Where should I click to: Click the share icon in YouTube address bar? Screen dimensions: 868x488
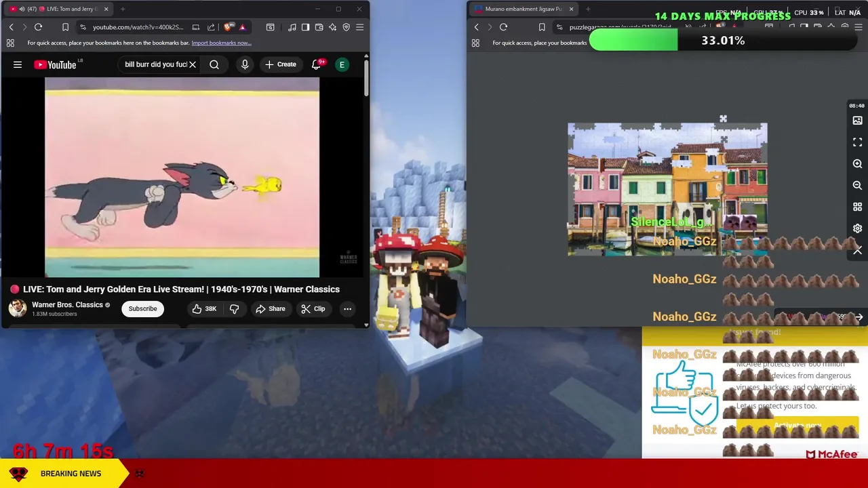coord(211,27)
